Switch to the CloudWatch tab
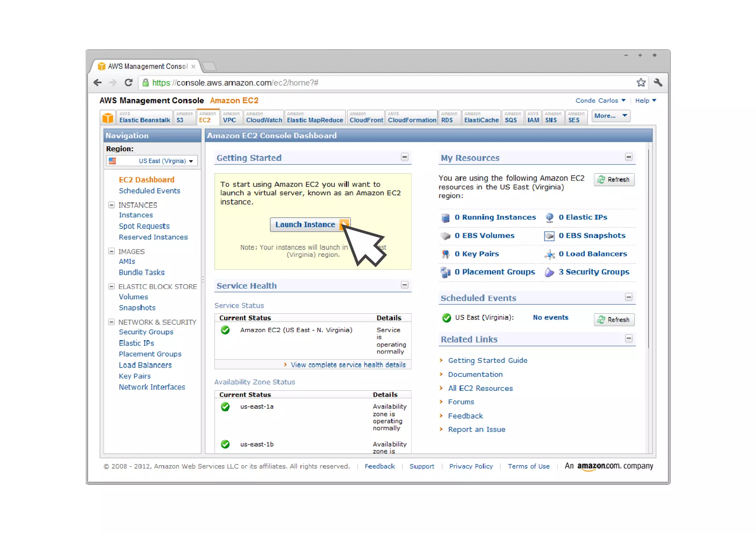 [264, 118]
